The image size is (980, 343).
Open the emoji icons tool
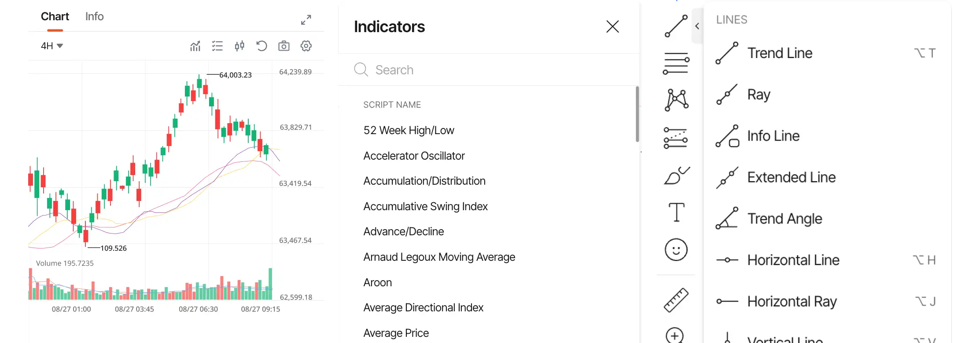[676, 250]
